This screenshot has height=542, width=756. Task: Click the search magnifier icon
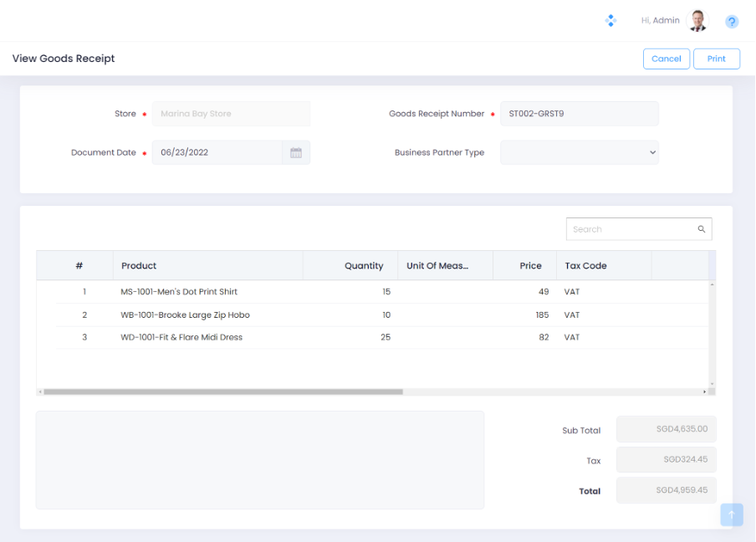pyautogui.click(x=702, y=229)
